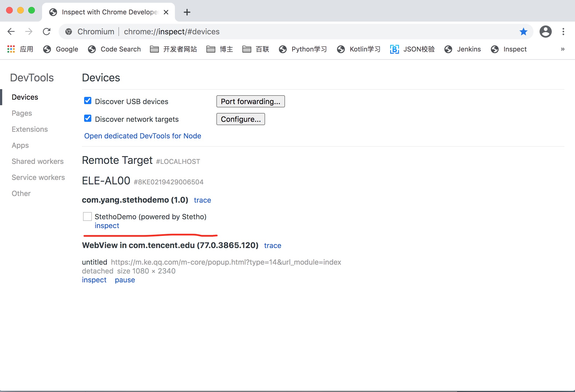Open a new tab with plus icon
This screenshot has height=392, width=575.
point(187,12)
